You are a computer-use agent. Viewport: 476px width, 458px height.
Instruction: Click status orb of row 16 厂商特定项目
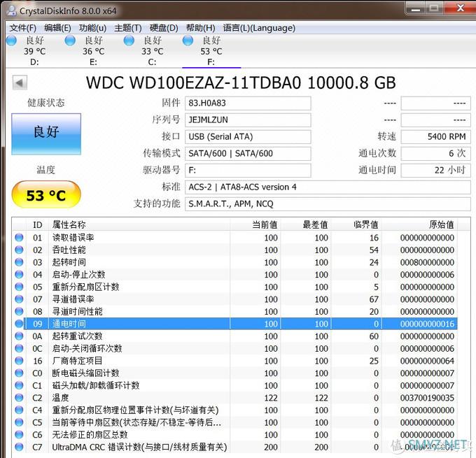coord(19,361)
